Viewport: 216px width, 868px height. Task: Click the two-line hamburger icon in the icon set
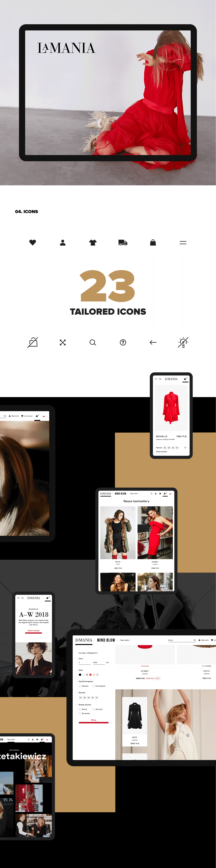coord(183,243)
